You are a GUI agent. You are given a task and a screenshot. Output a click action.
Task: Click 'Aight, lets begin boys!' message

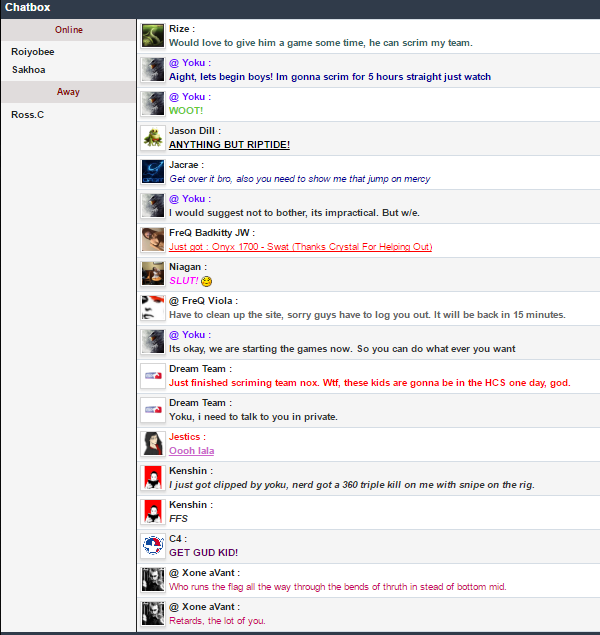[330, 77]
